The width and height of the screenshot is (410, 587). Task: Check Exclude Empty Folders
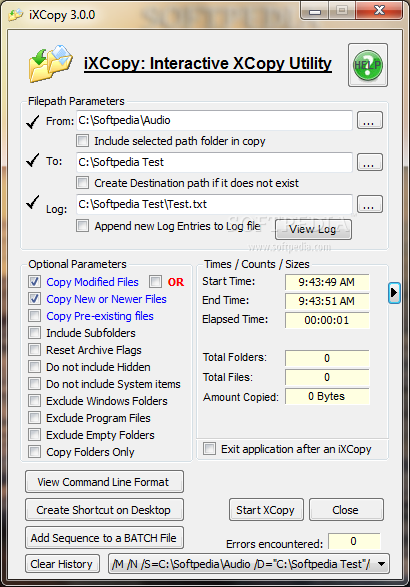34,435
